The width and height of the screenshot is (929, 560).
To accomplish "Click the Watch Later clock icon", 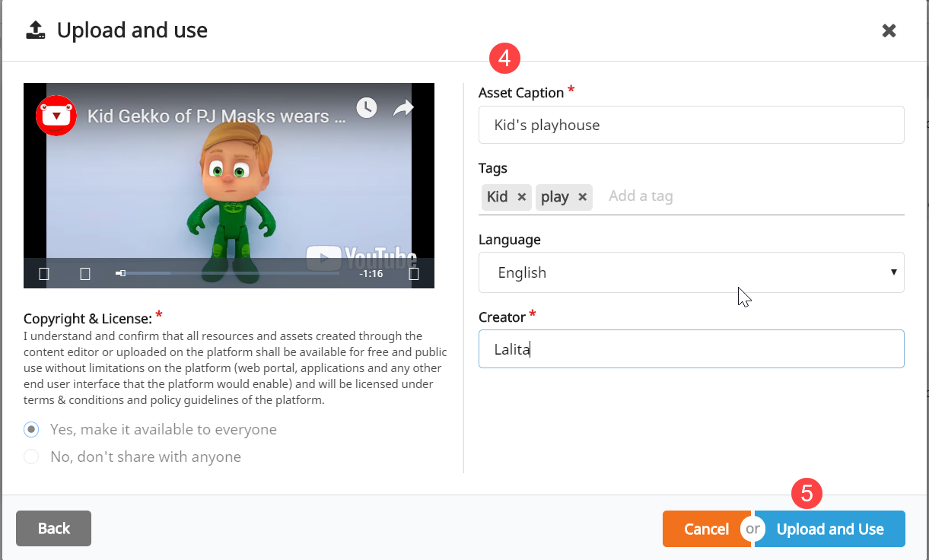I will pyautogui.click(x=367, y=108).
